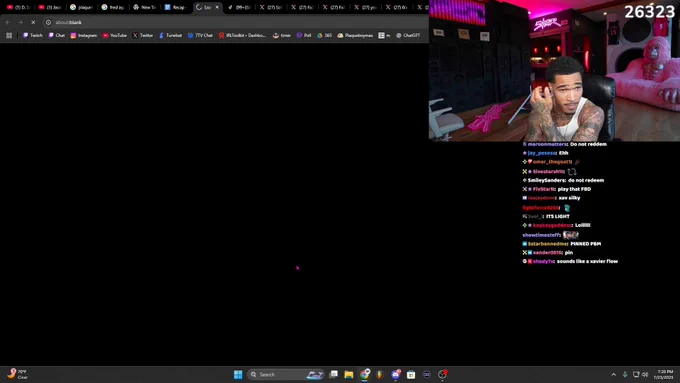This screenshot has width=680, height=383.
Task: Open the ChatGPT bookmark
Action: [x=408, y=36]
